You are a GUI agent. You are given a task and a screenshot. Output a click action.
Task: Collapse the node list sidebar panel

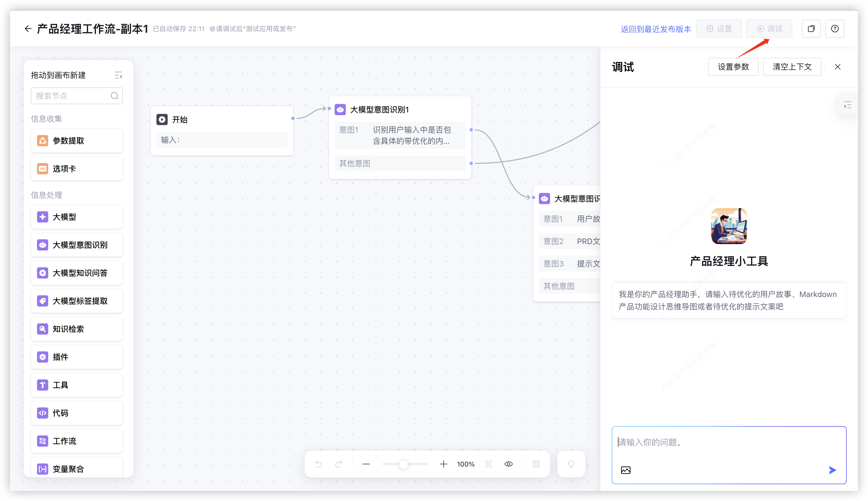[x=118, y=75]
